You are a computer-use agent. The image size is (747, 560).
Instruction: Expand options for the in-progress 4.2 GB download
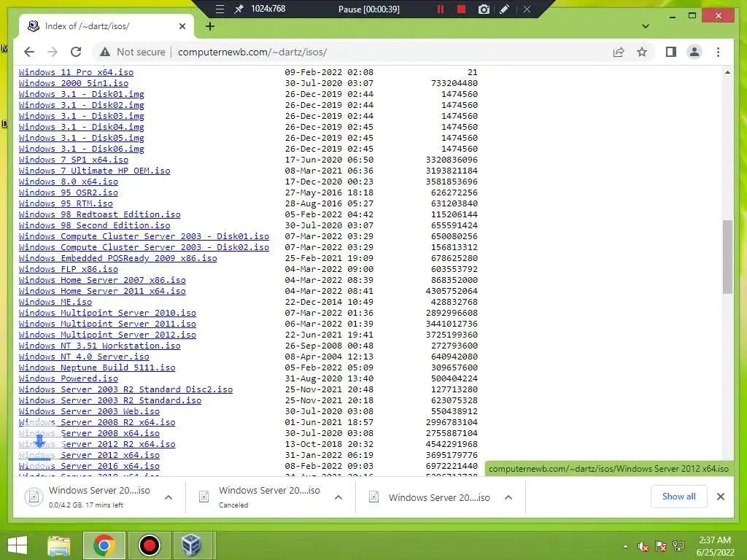point(169,497)
